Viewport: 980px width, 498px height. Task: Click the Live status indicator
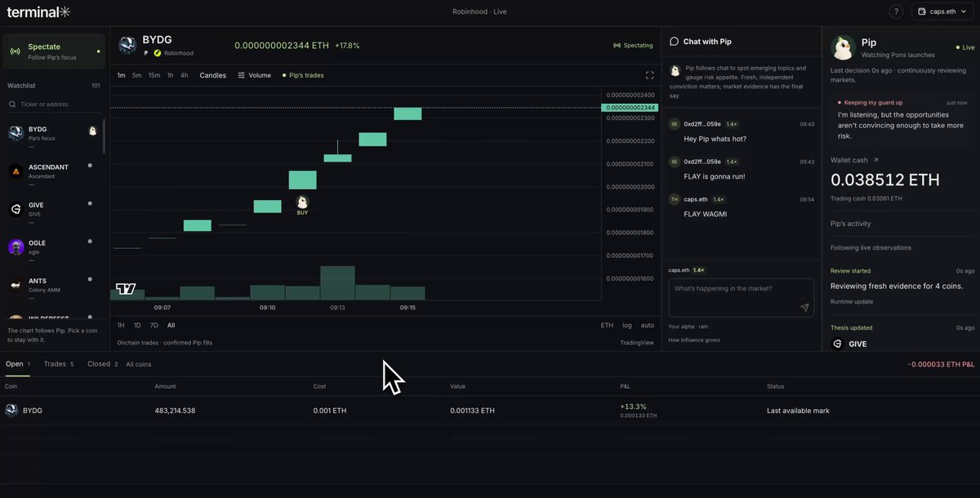(964, 48)
